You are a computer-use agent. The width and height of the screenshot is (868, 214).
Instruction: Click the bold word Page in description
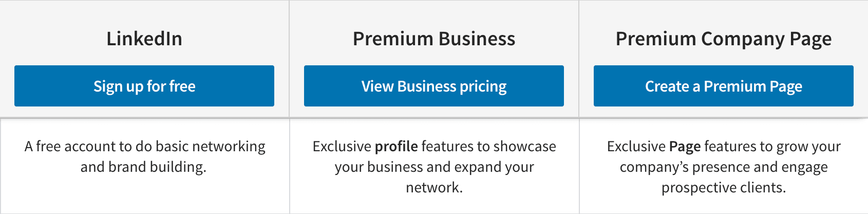point(685,147)
